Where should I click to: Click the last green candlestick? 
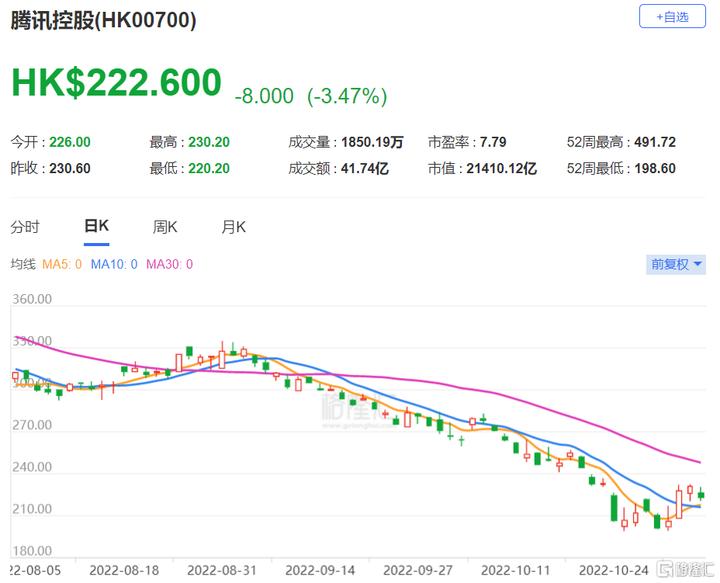coord(701,494)
